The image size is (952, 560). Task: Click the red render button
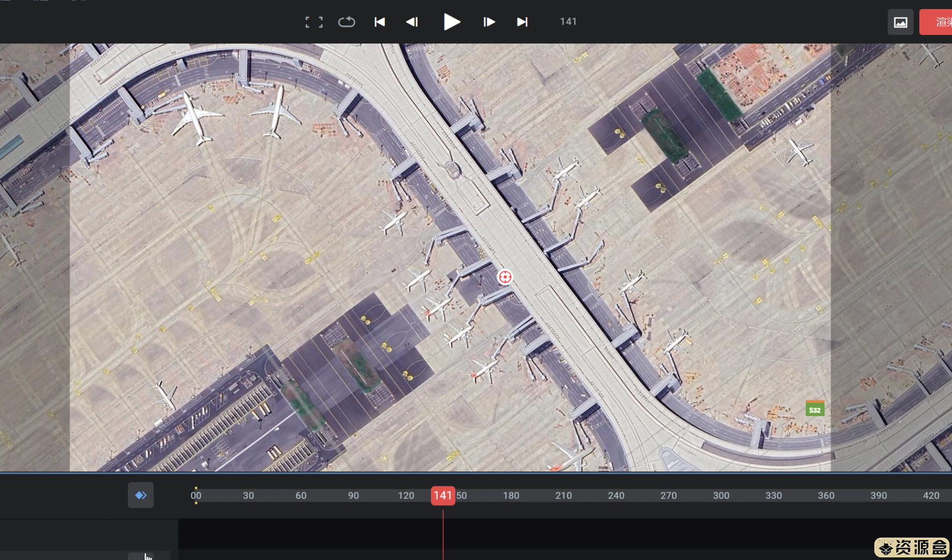pos(936,22)
